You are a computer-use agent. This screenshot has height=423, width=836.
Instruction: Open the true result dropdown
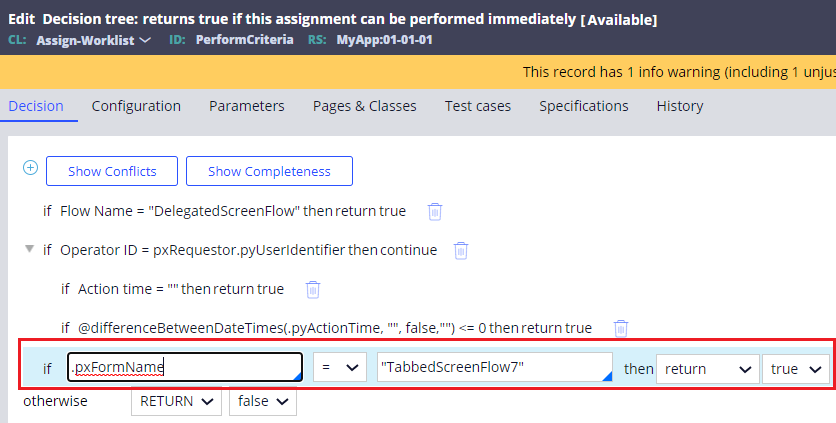tap(796, 369)
